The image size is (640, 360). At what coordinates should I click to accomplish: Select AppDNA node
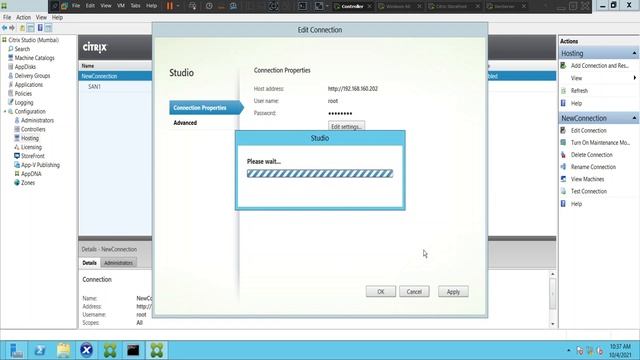tap(31, 174)
